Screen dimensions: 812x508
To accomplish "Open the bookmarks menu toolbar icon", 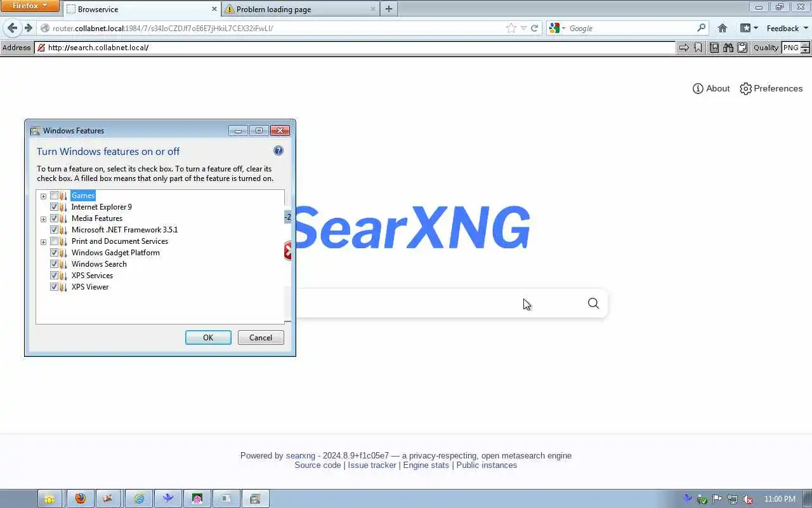I will 749,28.
